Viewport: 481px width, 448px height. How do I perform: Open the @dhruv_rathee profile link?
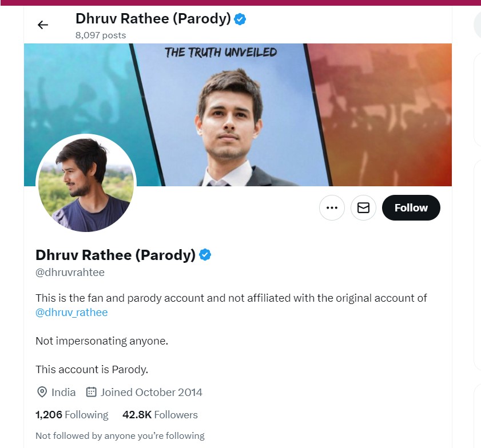tap(71, 312)
